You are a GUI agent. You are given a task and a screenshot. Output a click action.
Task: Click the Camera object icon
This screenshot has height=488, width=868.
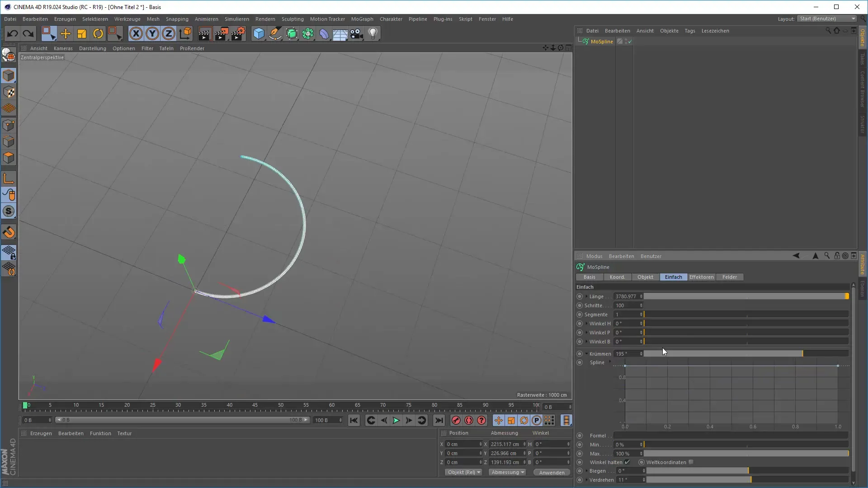[x=357, y=33]
